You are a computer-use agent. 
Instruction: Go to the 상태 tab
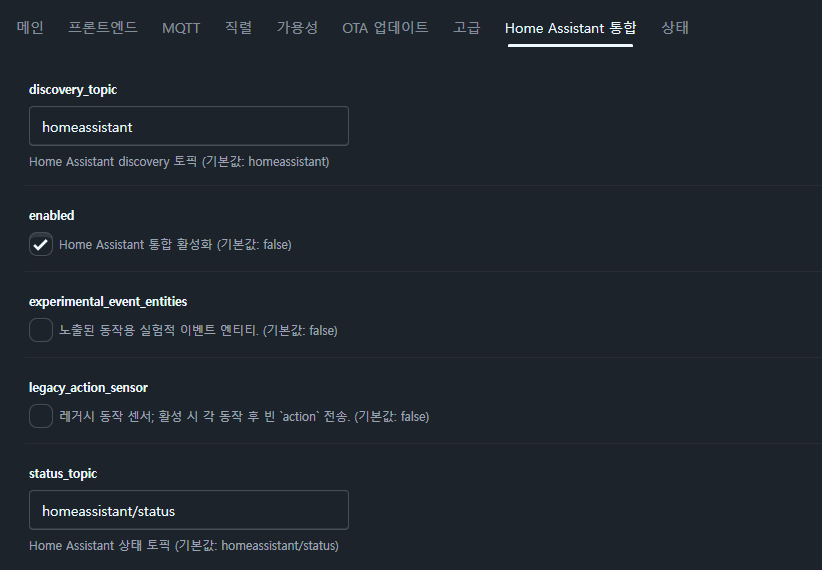(x=675, y=28)
